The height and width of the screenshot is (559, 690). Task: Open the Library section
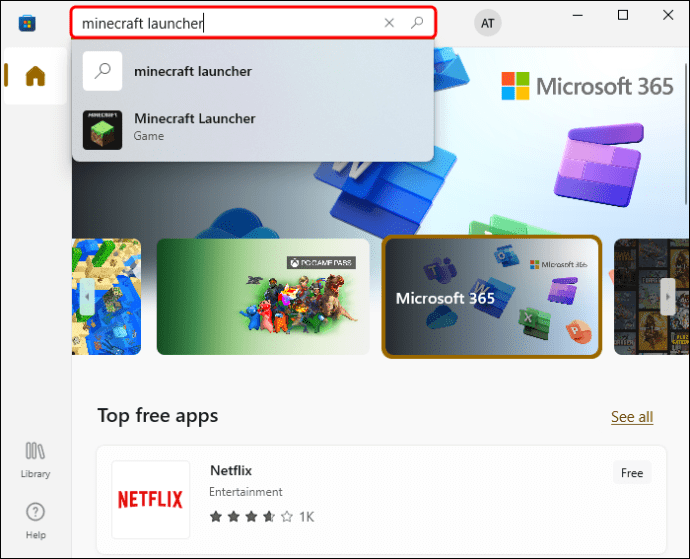[x=35, y=460]
